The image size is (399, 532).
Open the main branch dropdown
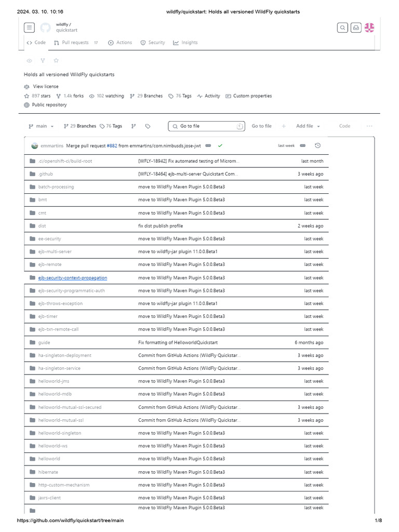pyautogui.click(x=41, y=126)
